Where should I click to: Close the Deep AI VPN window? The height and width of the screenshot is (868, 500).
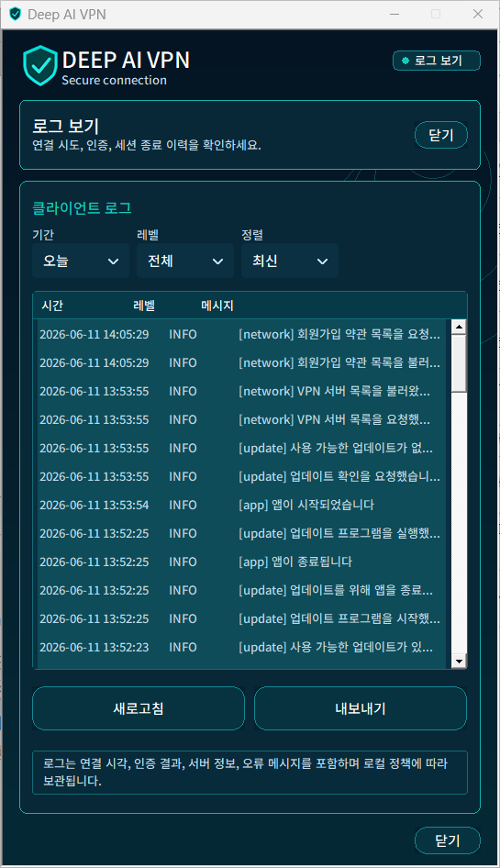pos(478,14)
